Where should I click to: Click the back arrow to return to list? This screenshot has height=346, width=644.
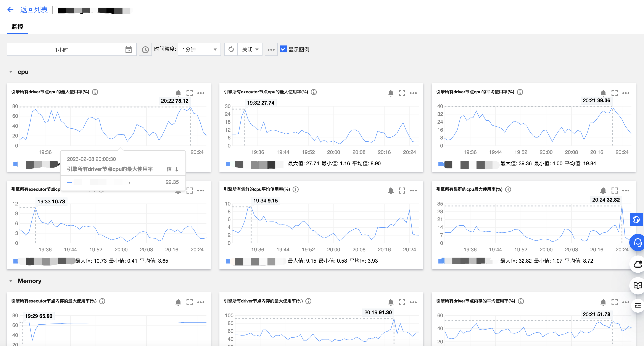pos(10,10)
